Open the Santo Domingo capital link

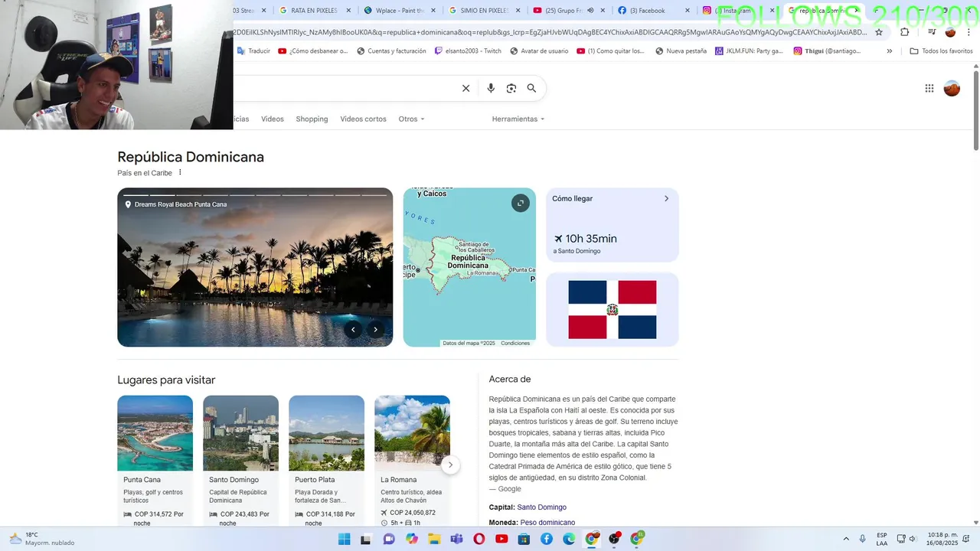(x=541, y=507)
